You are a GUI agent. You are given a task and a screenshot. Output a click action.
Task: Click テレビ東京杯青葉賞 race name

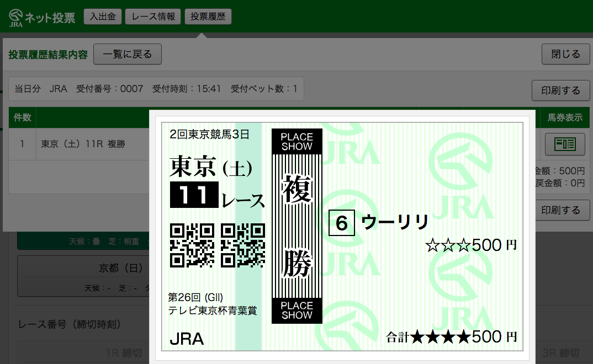pyautogui.click(x=213, y=311)
